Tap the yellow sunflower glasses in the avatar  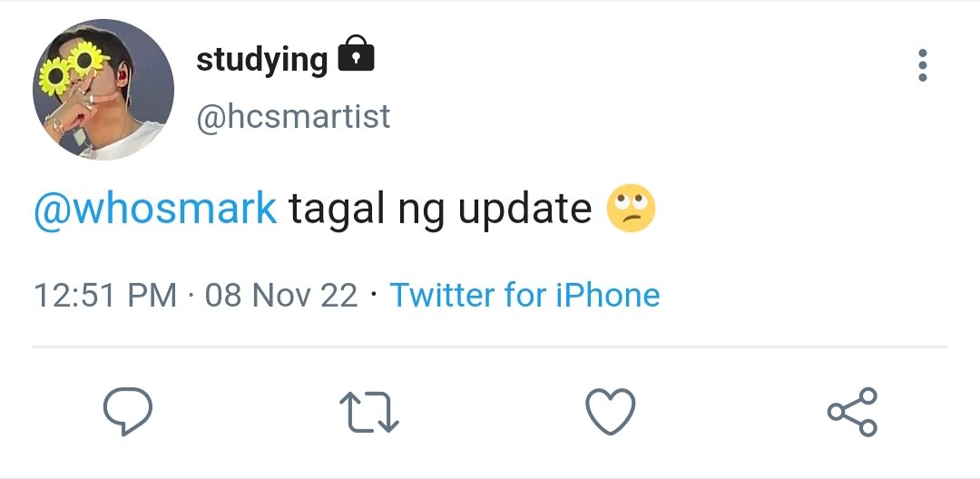[x=73, y=67]
